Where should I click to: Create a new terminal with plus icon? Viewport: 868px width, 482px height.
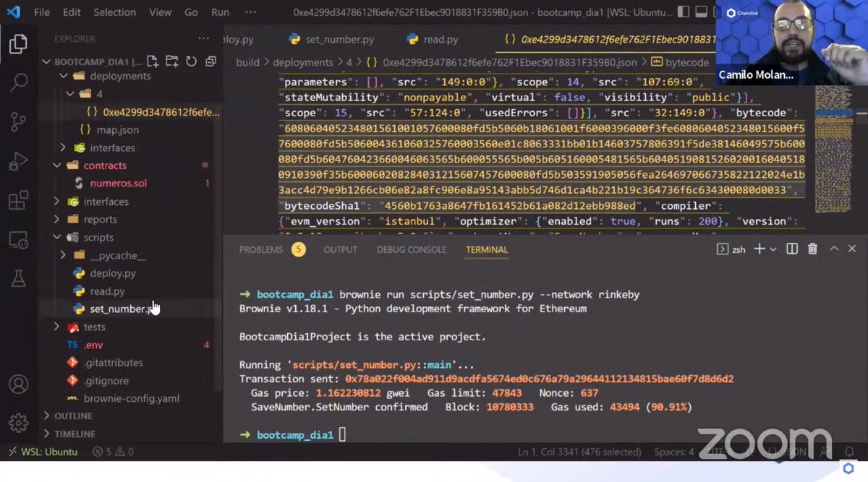pos(759,249)
